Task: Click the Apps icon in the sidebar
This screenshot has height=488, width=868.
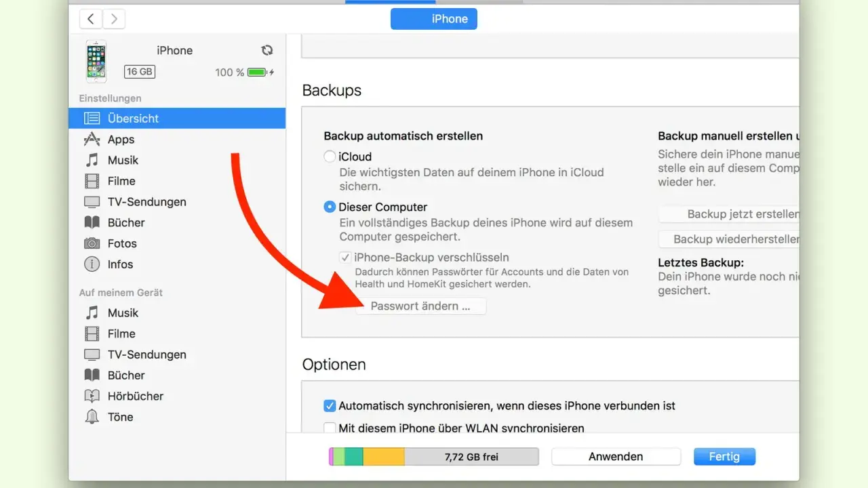Action: [92, 139]
